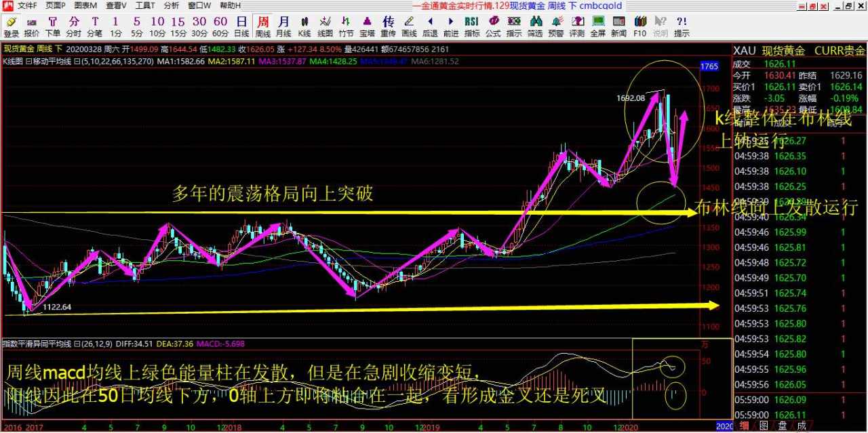Open the 图表M menu

85,5
